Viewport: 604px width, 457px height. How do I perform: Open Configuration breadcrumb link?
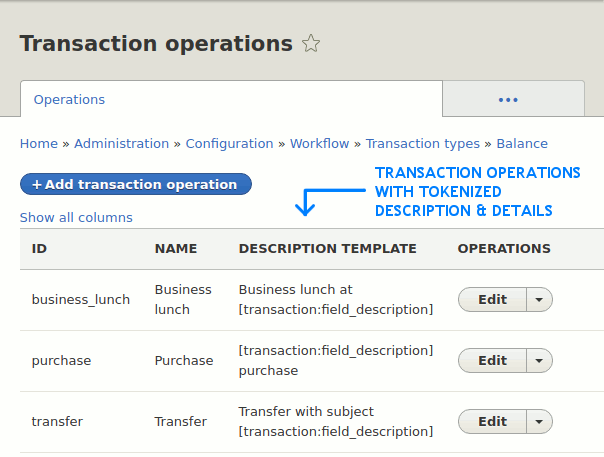[229, 143]
